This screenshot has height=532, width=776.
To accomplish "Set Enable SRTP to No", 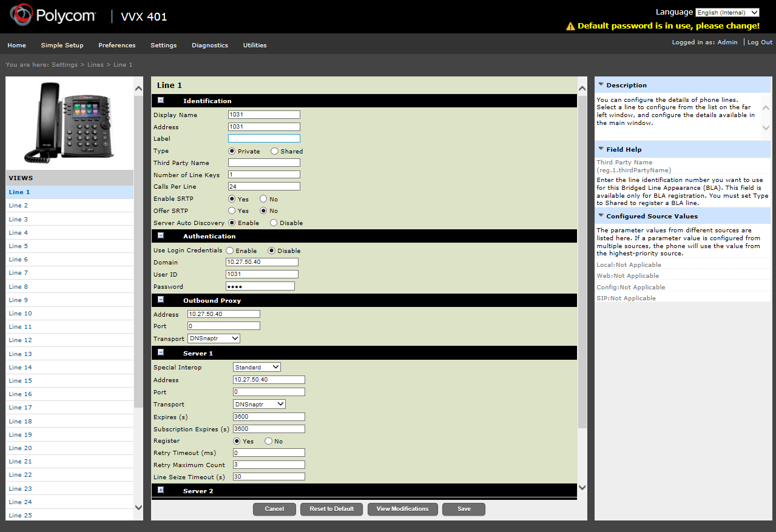I will tap(263, 199).
